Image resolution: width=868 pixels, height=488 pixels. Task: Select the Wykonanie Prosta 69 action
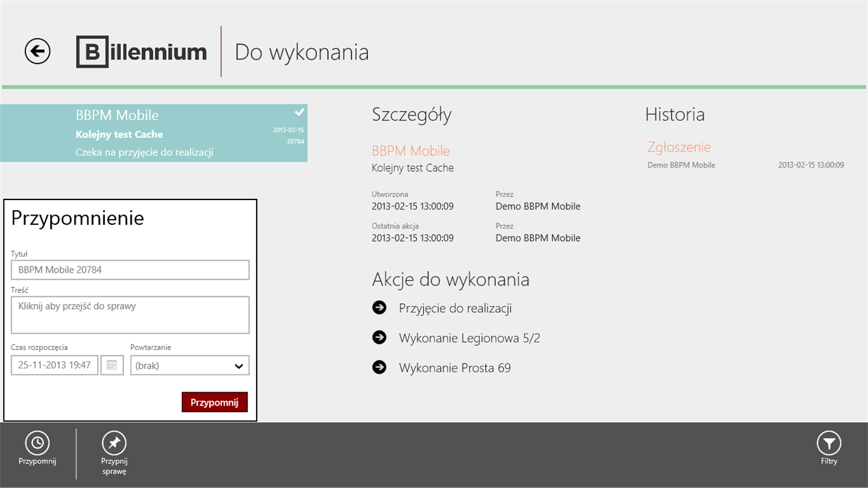coord(455,368)
